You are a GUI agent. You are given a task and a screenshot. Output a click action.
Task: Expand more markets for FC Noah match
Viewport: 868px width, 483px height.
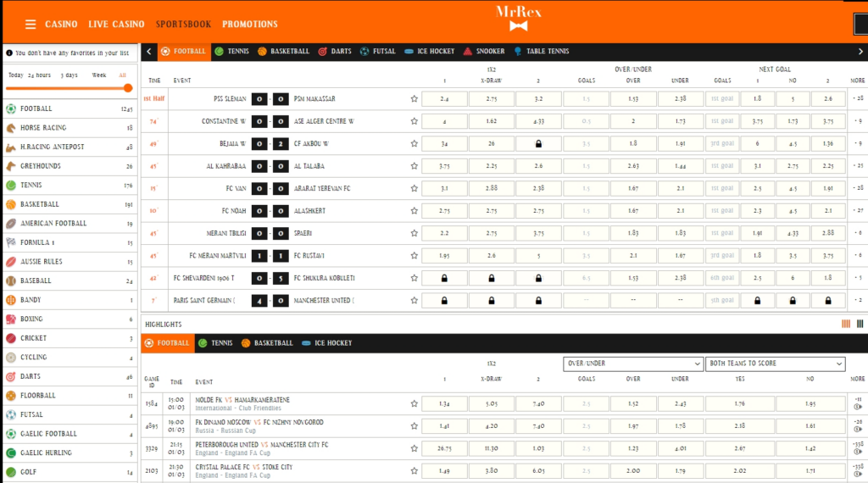tap(858, 211)
